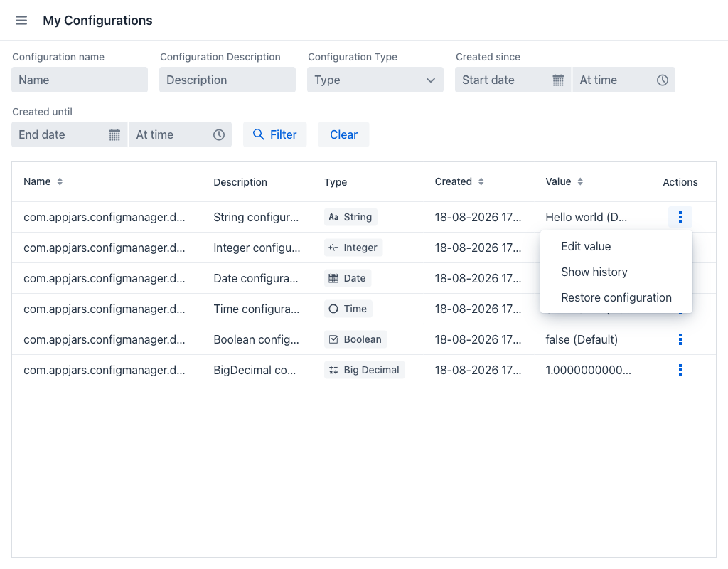This screenshot has height=569, width=728.
Task: Click the Big Decimal type badge
Action: [x=364, y=370]
